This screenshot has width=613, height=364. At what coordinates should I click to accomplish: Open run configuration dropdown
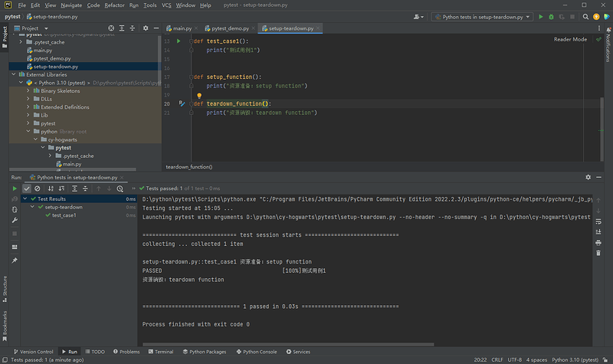click(482, 17)
